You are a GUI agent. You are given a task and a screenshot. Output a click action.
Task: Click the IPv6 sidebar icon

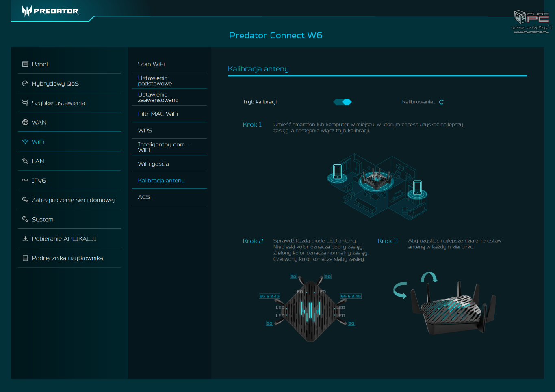point(25,181)
